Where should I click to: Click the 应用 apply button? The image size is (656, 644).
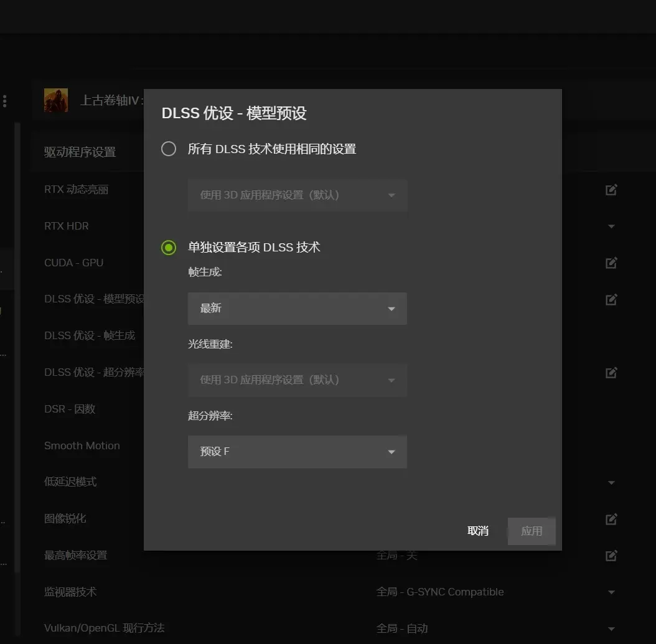tap(531, 531)
